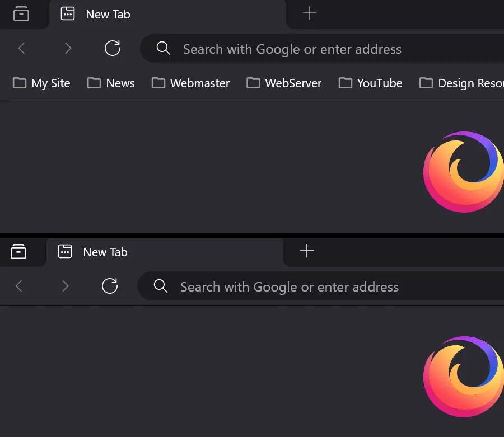The image size is (504, 437).
Task: Click inside the address bar search field
Action: point(291,49)
